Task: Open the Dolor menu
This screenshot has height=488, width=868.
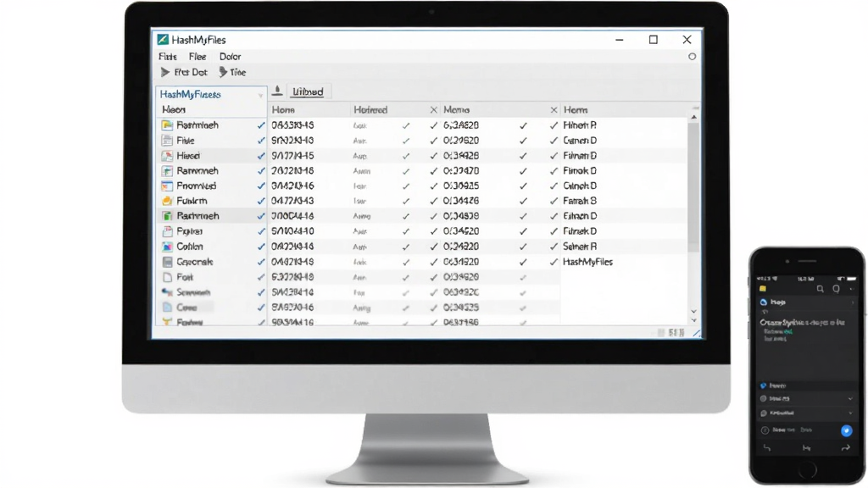Action: point(230,57)
